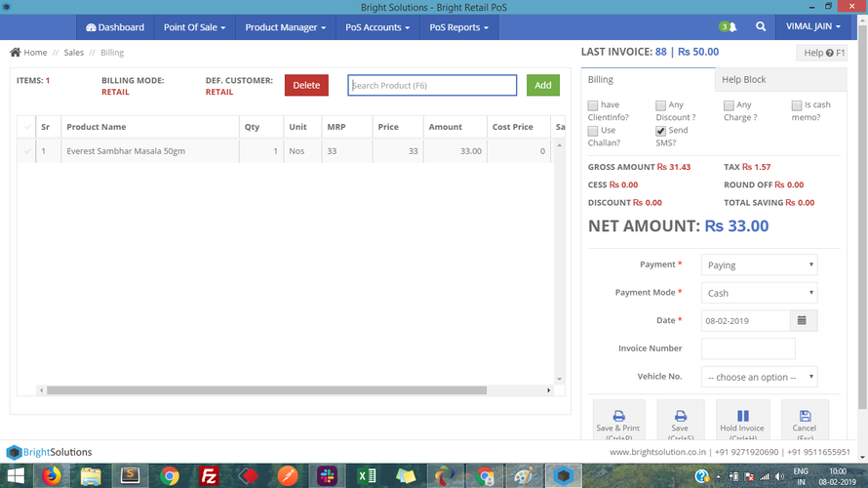
Task: Toggle the Is cash memo checkbox
Action: pyautogui.click(x=797, y=105)
